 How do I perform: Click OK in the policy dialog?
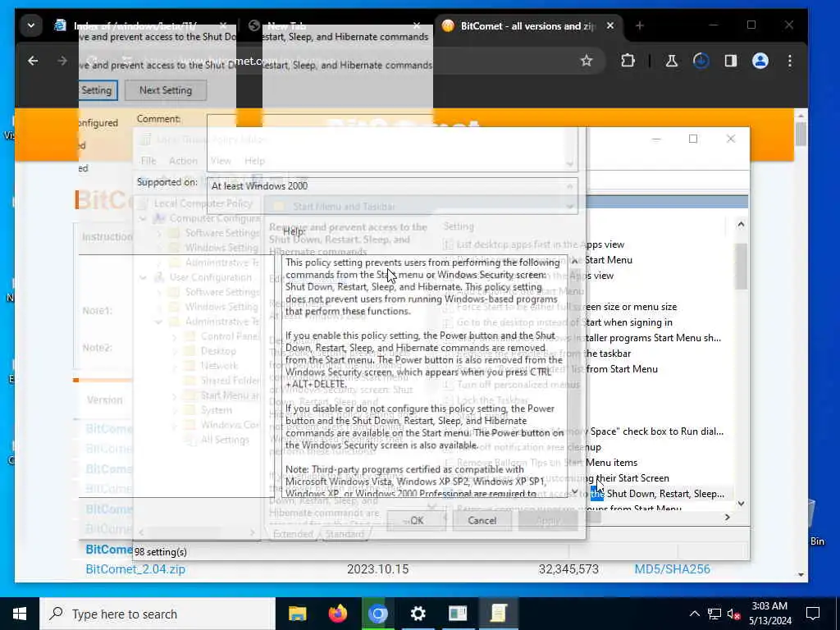[416, 520]
